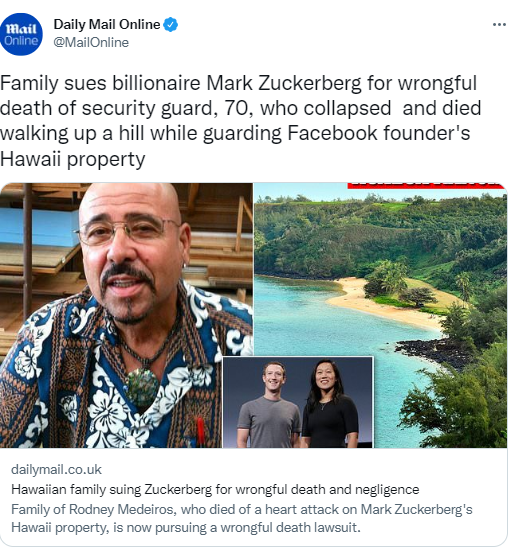Screen dimensions: 508x554
Task: Open the @MailOnline handle link
Action: click(x=91, y=42)
